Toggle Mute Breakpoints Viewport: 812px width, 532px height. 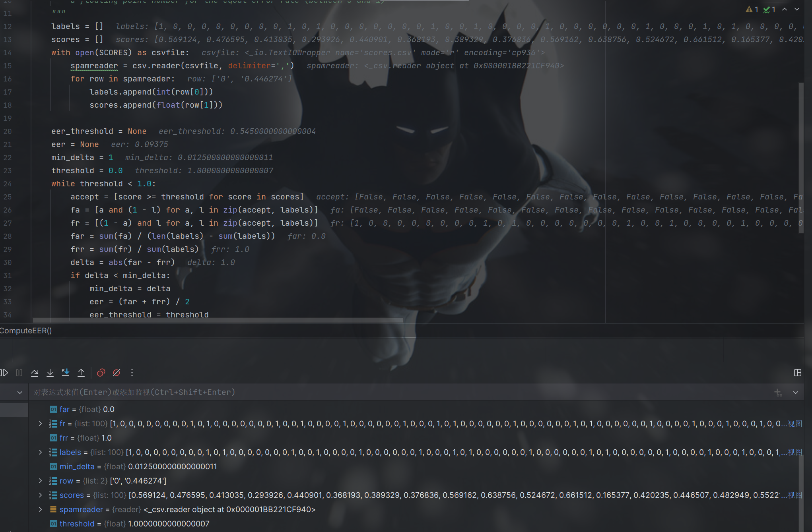coord(117,373)
